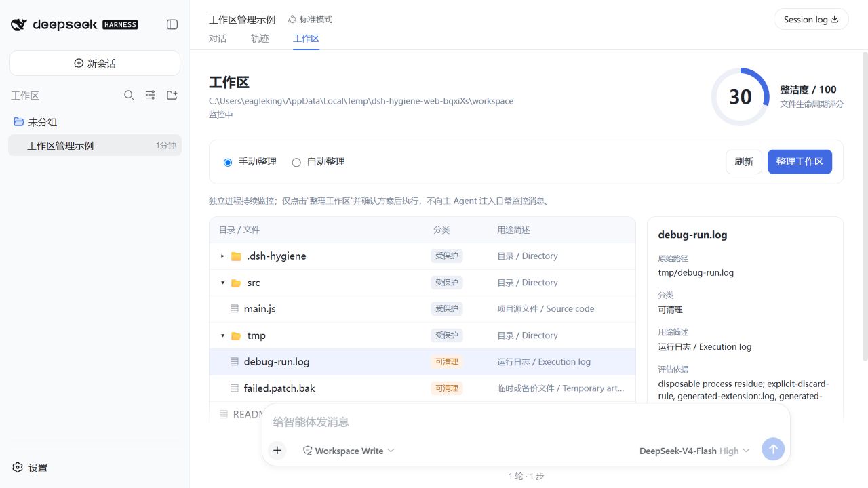868x488 pixels.
Task: Click the Workspace Write permission icon
Action: pyautogui.click(x=307, y=451)
